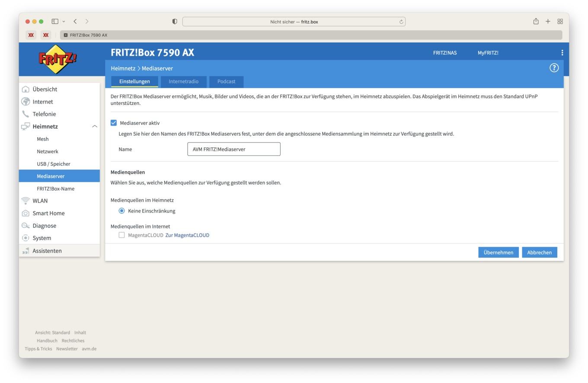This screenshot has width=588, height=383.
Task: Click the privacy shield icon
Action: [x=175, y=22]
